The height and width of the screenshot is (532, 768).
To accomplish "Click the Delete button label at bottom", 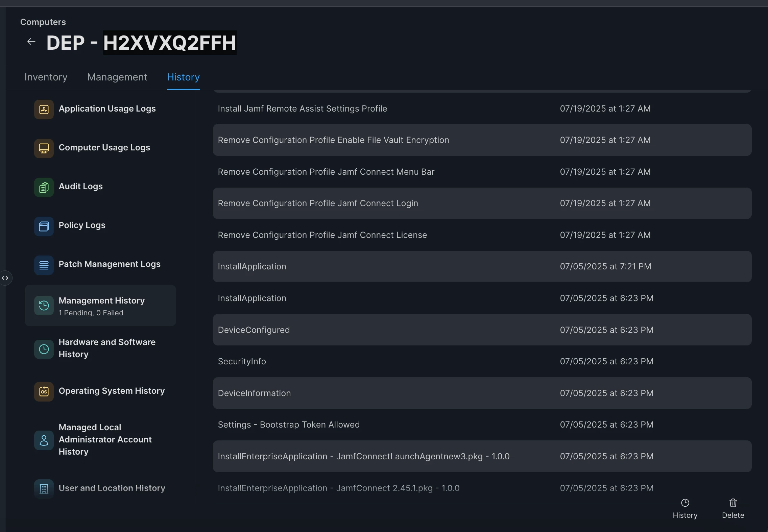I will pos(733,515).
